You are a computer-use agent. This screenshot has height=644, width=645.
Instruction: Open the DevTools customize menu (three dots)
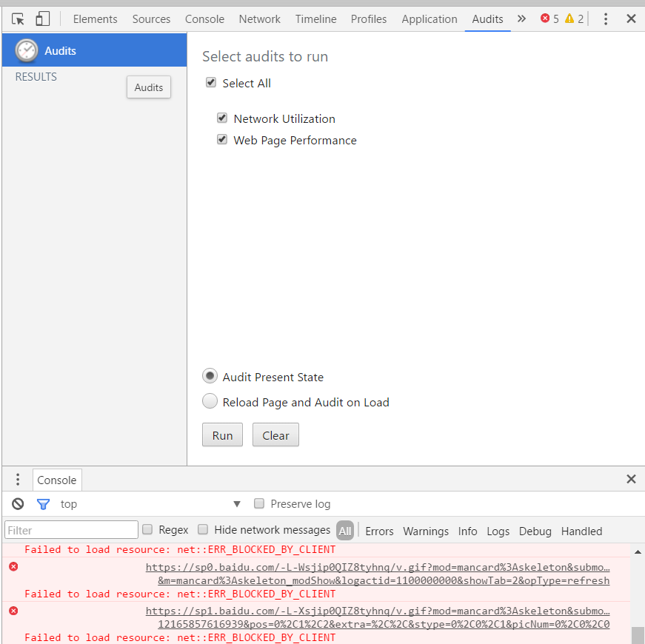click(606, 19)
